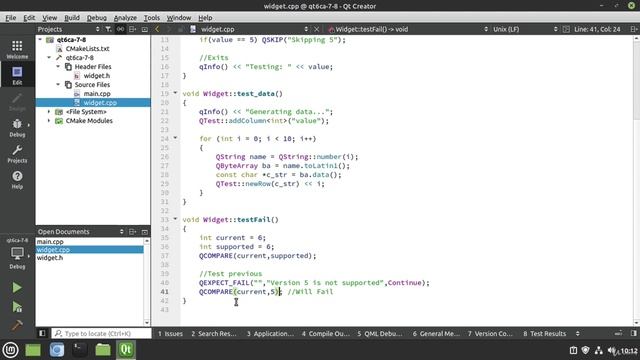Fold the test_data function
This screenshot has height=360, width=640.
[176, 93]
